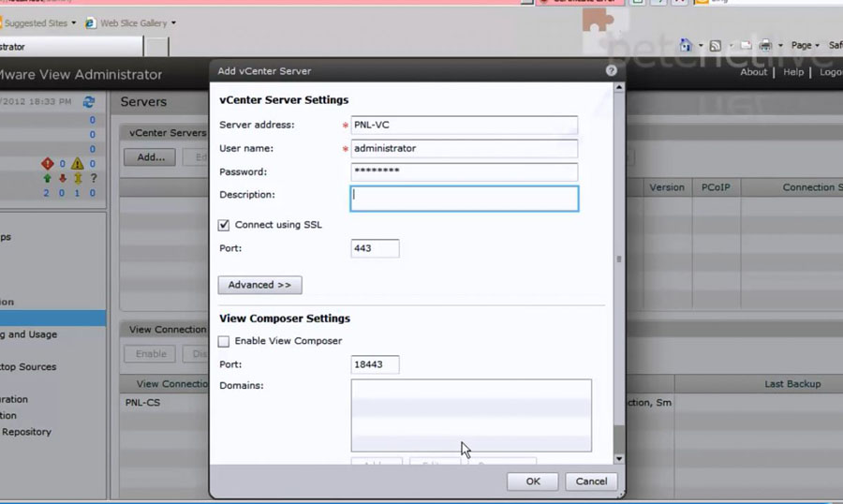The width and height of the screenshot is (843, 504).
Task: Click the dialog vertical scrollbar thumb
Action: (619, 259)
